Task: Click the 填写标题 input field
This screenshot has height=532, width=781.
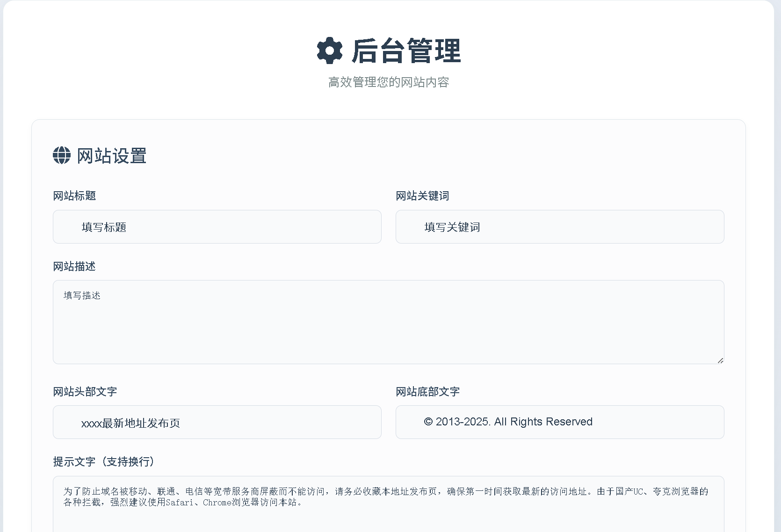Action: 217,227
